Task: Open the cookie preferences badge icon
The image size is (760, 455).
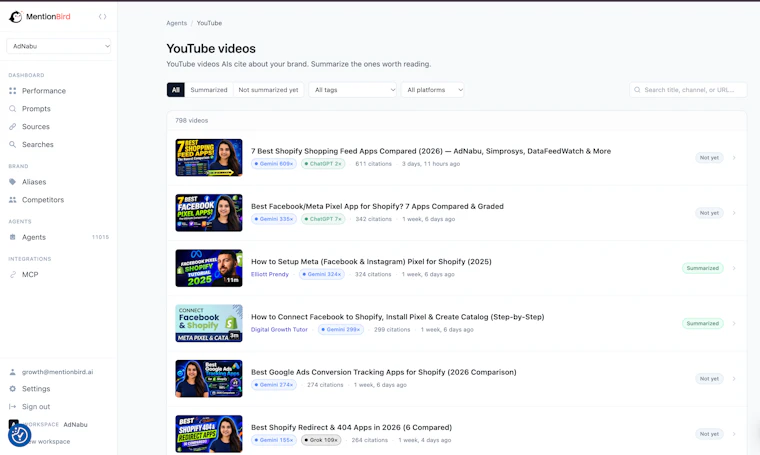Action: point(19,435)
